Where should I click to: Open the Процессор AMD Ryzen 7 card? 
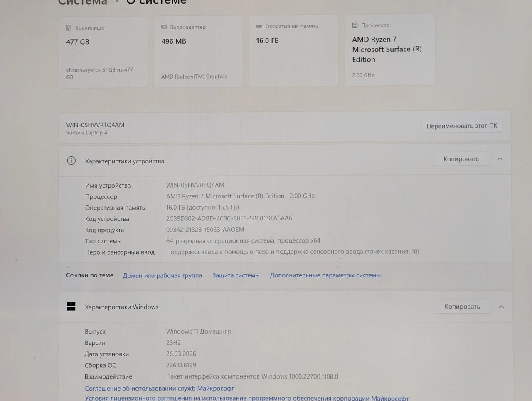coord(390,50)
